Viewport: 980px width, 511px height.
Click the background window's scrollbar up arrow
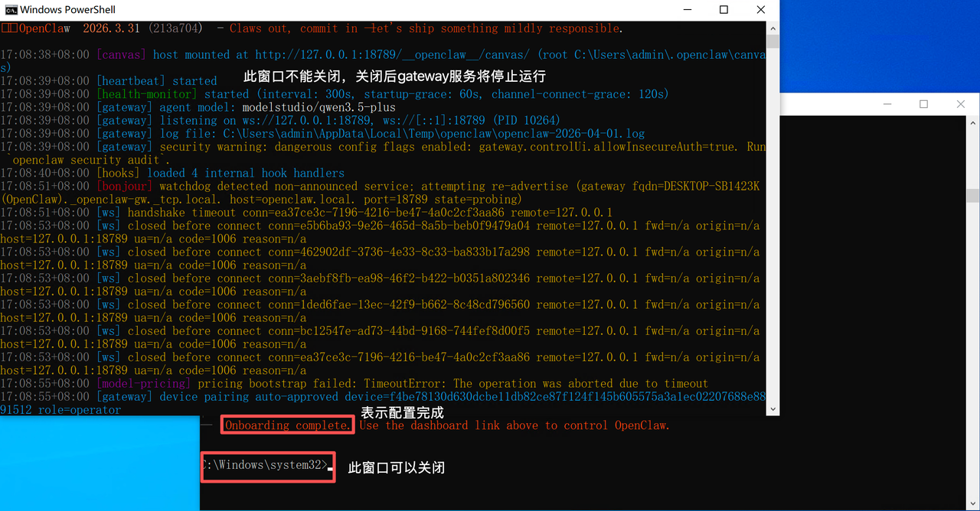(973, 122)
